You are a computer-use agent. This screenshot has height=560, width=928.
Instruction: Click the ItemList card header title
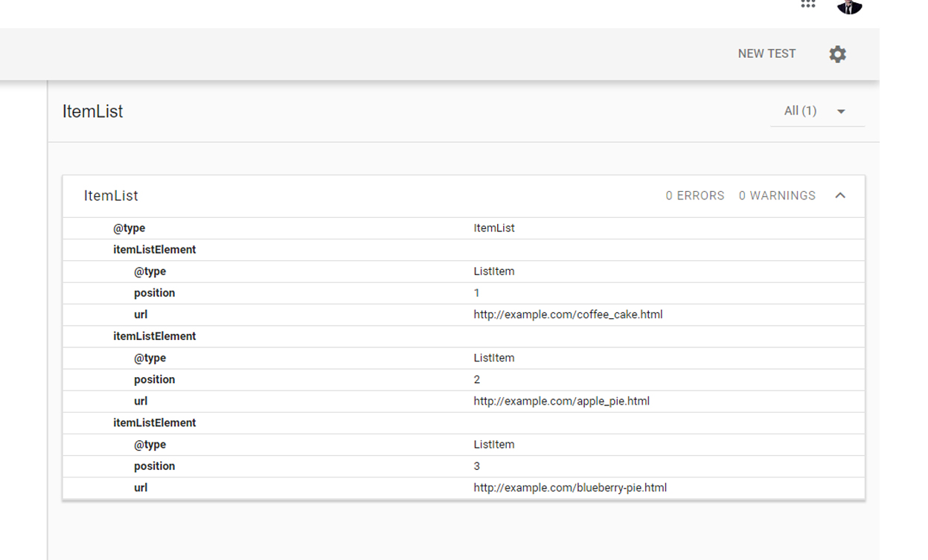pyautogui.click(x=111, y=196)
